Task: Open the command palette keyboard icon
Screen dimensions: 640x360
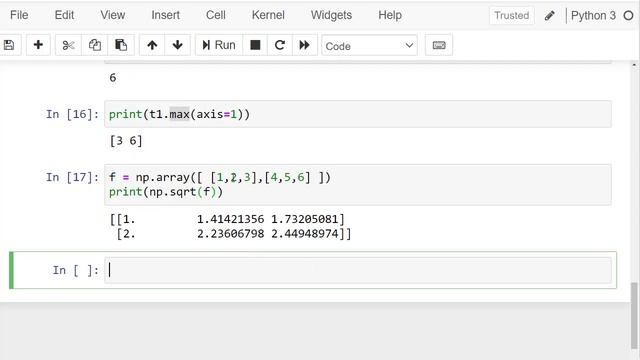Action: [439, 45]
